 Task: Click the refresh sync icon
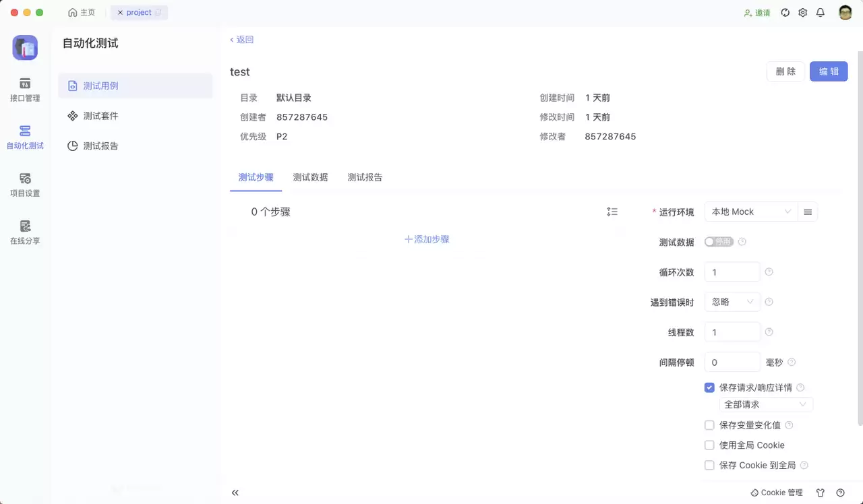pos(785,13)
